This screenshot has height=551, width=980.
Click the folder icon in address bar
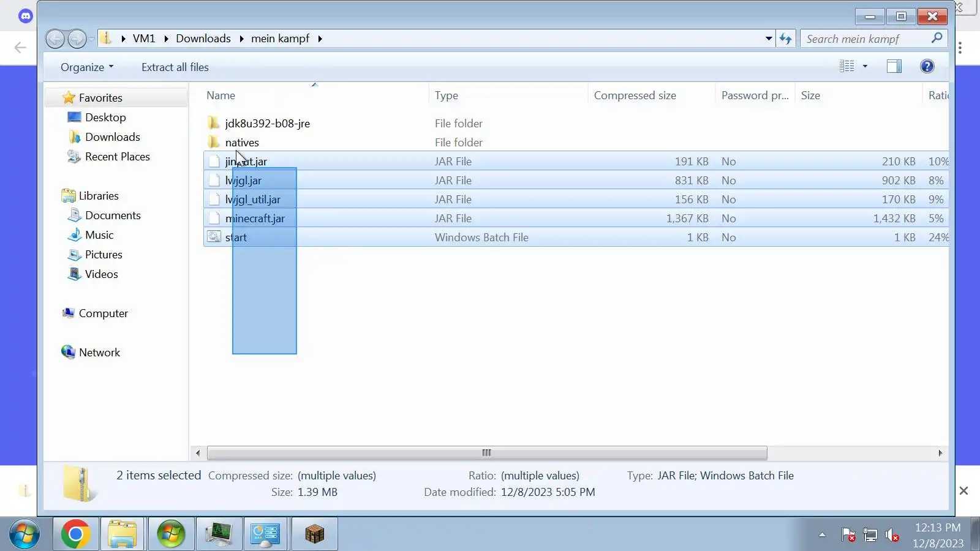(106, 38)
